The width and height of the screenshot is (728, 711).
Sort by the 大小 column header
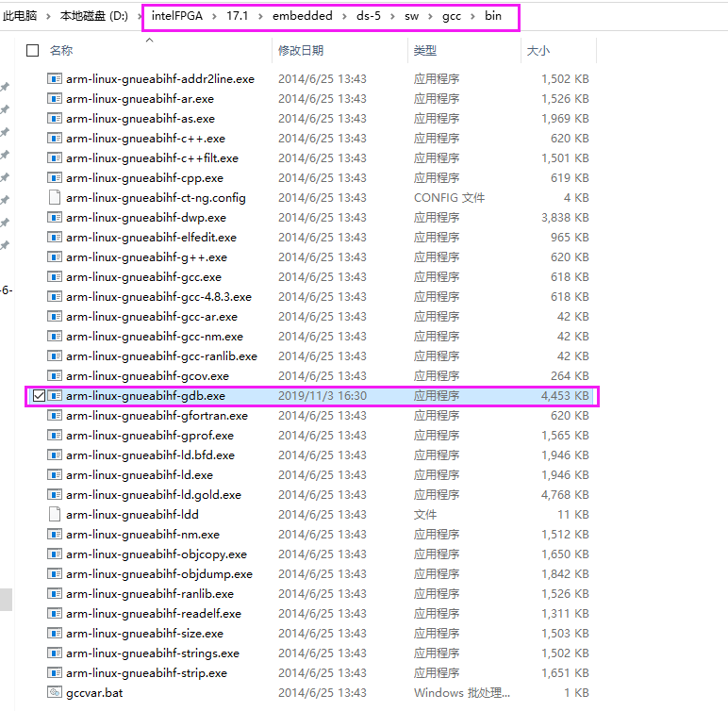point(538,51)
